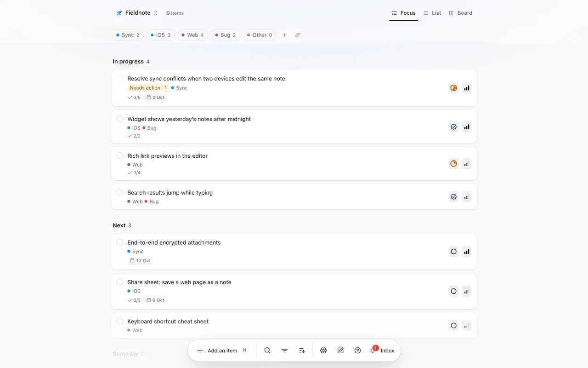Image resolution: width=588 pixels, height=368 pixels.
Task: Complete End-to-end encrypted attachments checkbox
Action: point(120,242)
